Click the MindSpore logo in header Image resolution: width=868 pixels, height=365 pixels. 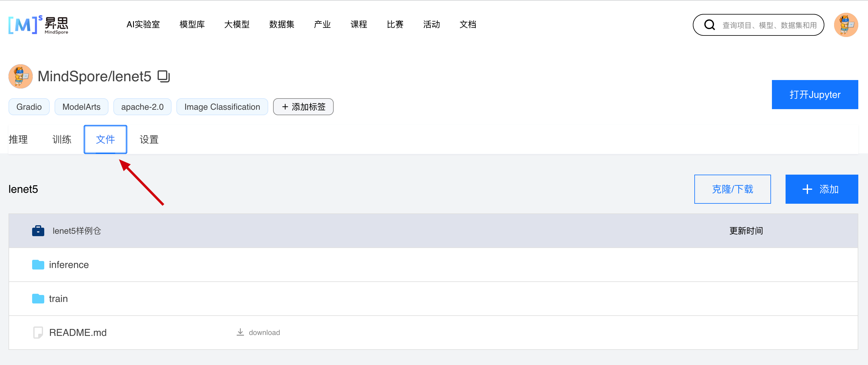38,25
